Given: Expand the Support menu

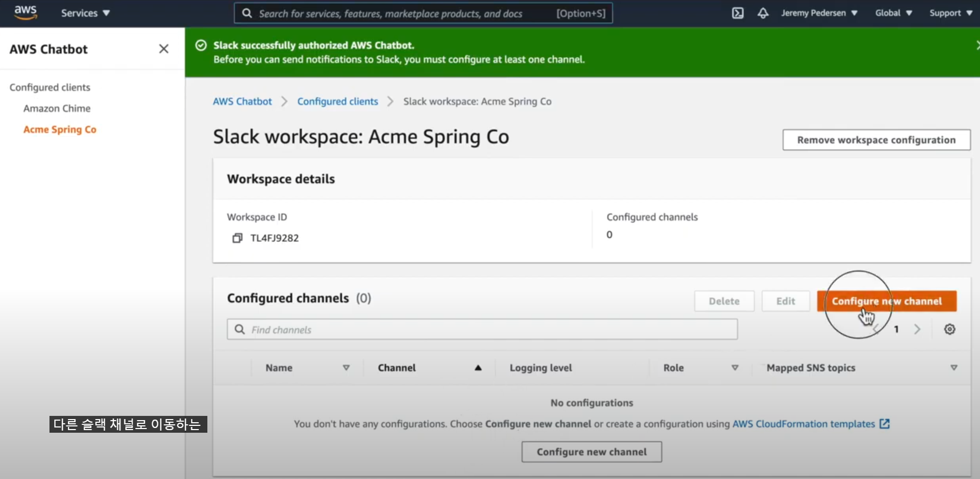Looking at the screenshot, I should 951,13.
